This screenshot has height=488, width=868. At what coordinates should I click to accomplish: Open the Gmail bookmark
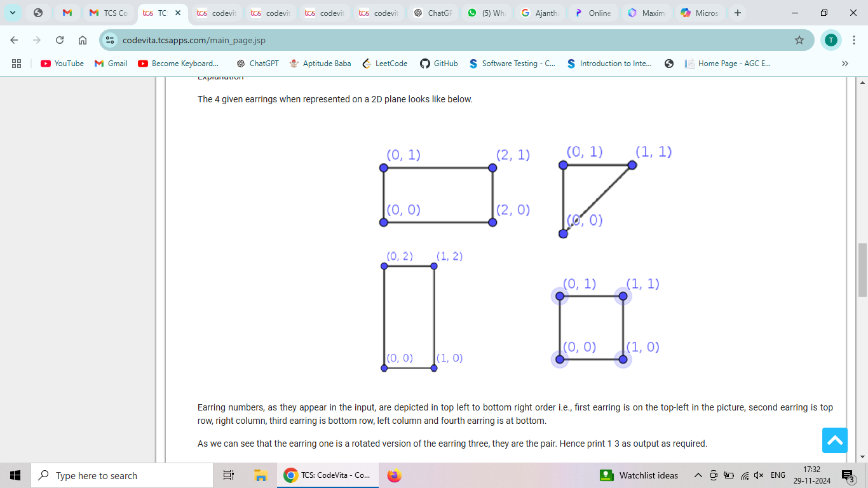point(111,64)
